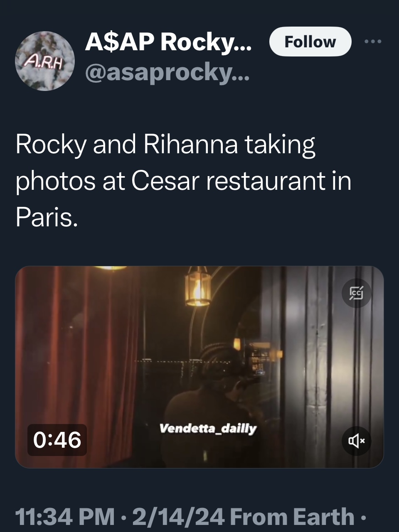Unmute the video with the speaker icon

(356, 440)
